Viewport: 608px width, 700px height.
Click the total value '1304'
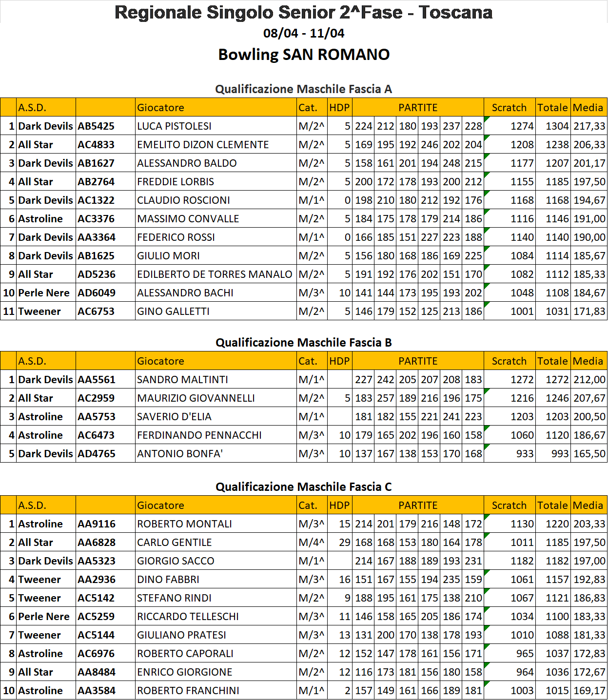tap(557, 126)
